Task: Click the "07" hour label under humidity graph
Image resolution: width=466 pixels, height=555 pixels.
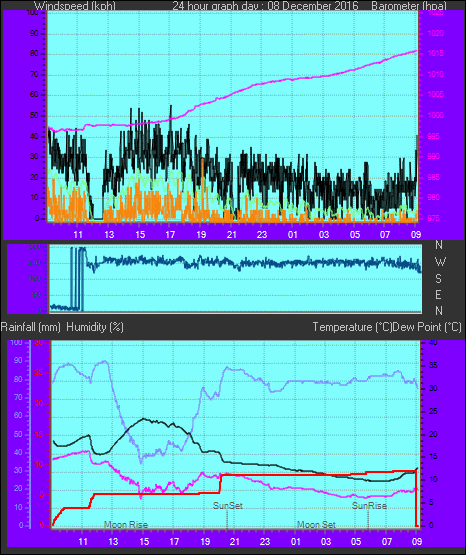Action: click(387, 542)
